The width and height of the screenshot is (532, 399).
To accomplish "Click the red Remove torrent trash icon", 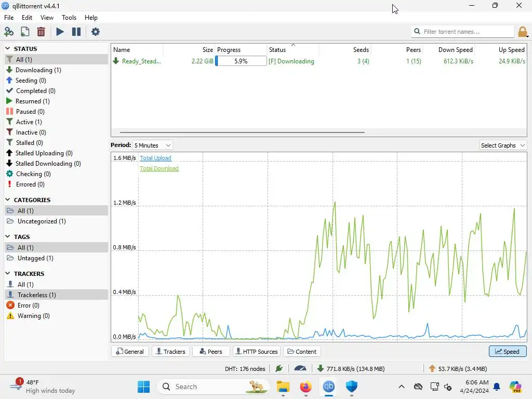I will pos(41,32).
